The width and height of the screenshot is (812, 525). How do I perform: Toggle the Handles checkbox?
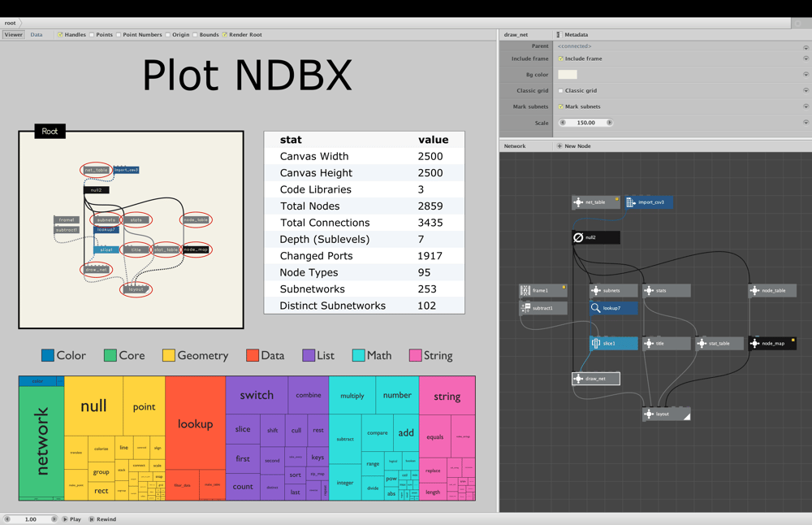click(x=61, y=35)
